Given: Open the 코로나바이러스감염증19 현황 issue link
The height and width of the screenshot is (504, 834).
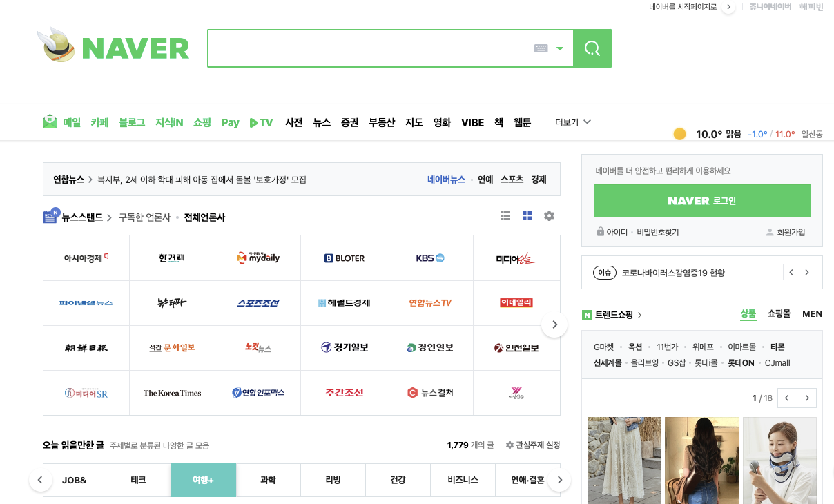Looking at the screenshot, I should tap(673, 273).
